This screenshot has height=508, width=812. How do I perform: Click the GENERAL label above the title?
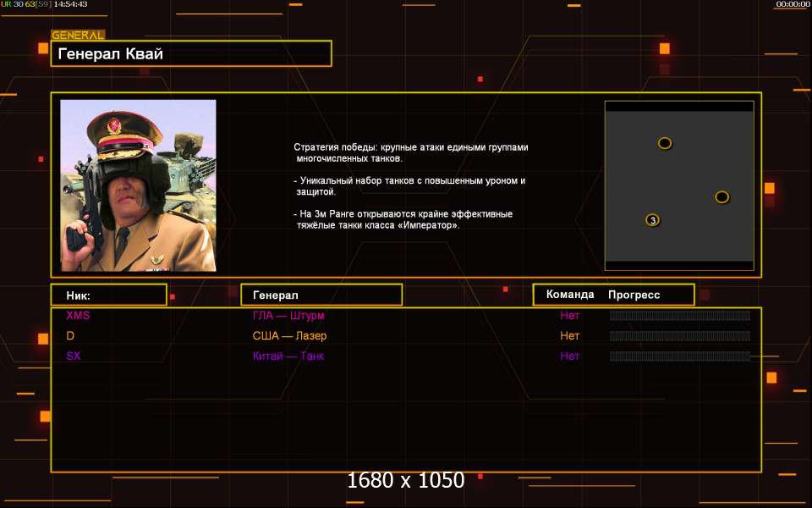coord(78,35)
